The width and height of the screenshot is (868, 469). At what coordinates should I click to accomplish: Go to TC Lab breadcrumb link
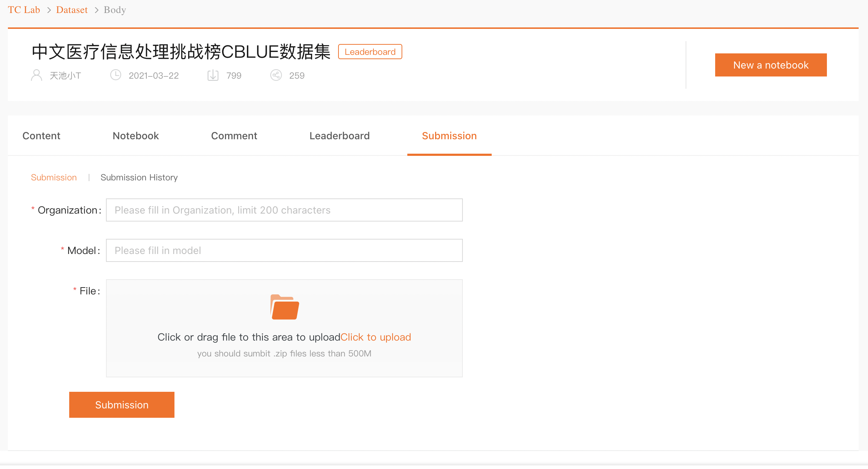click(24, 10)
